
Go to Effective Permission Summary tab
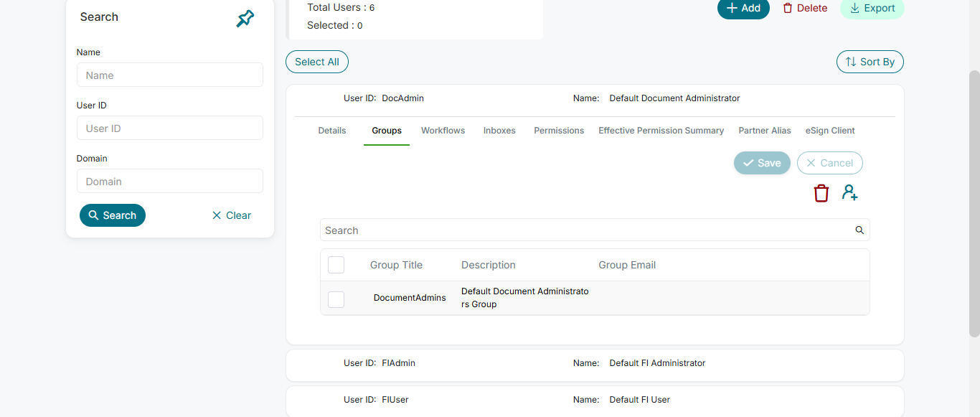(661, 131)
